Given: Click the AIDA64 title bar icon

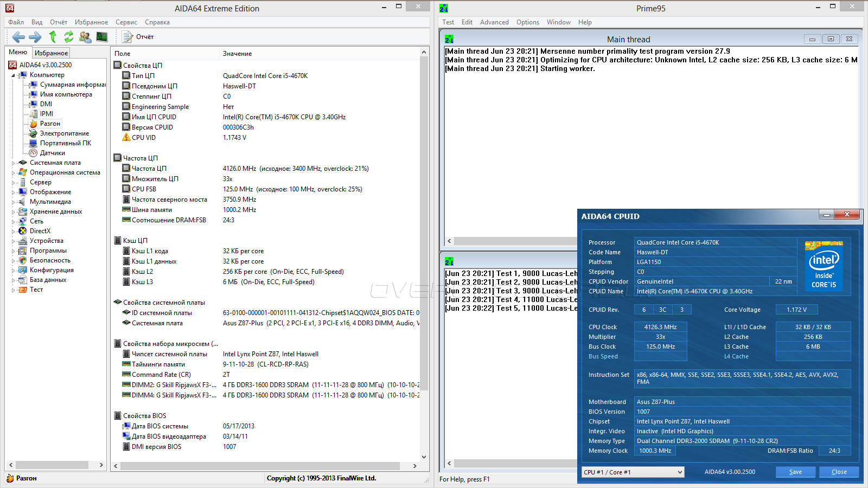Looking at the screenshot, I should (10, 8).
